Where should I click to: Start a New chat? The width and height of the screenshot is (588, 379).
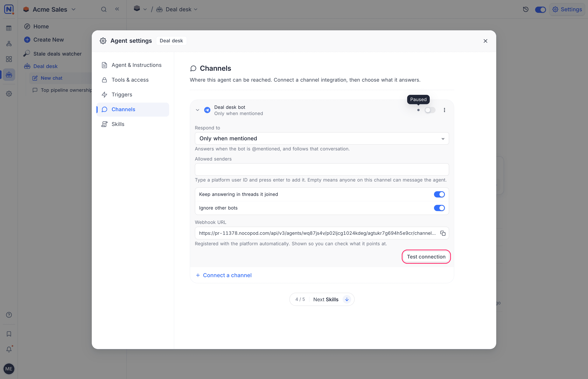tap(52, 78)
